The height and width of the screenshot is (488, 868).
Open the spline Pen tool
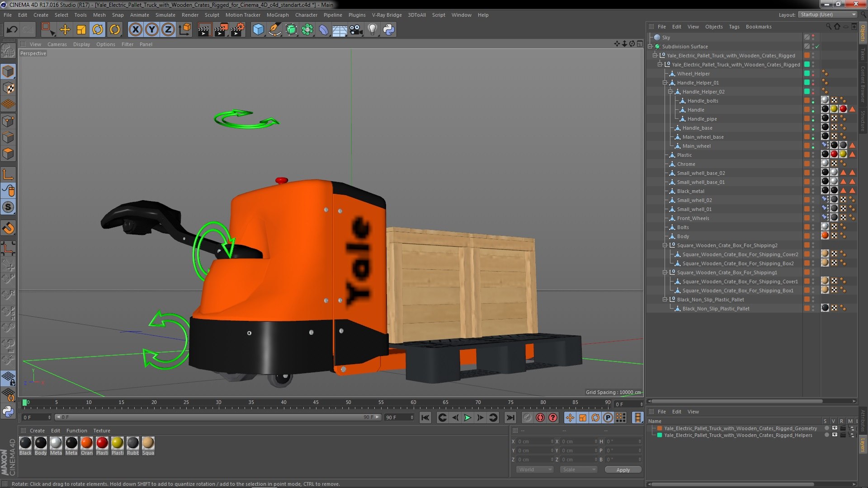274,30
